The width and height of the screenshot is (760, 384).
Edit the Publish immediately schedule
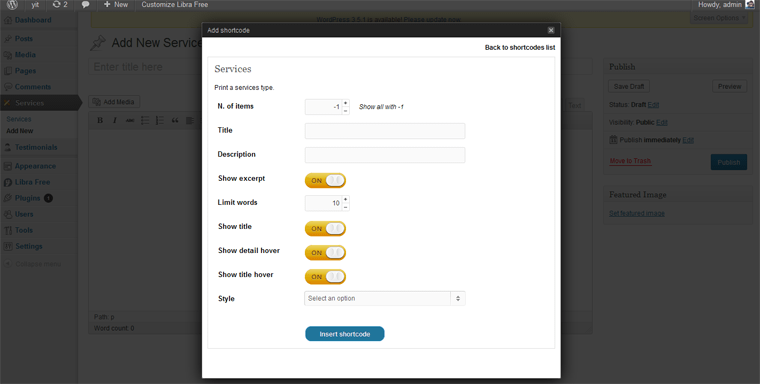688,140
